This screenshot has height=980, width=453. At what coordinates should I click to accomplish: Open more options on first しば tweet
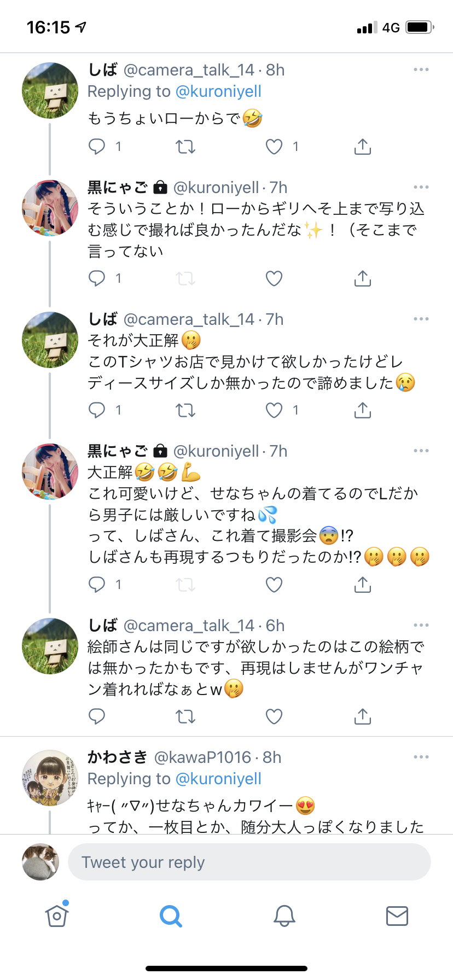(x=421, y=70)
